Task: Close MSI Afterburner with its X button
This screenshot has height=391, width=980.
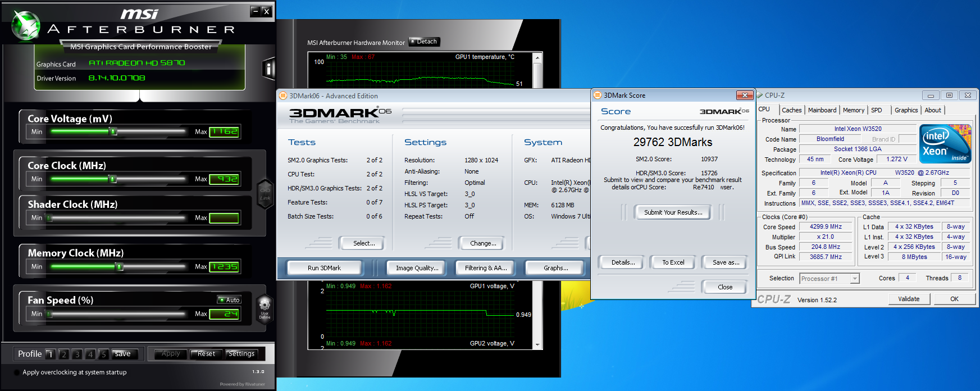Action: click(x=266, y=11)
